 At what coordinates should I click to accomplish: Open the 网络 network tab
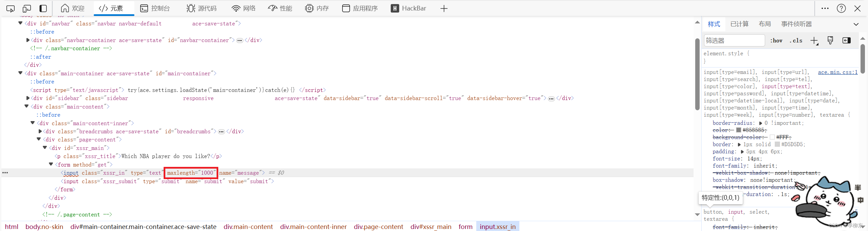click(243, 8)
